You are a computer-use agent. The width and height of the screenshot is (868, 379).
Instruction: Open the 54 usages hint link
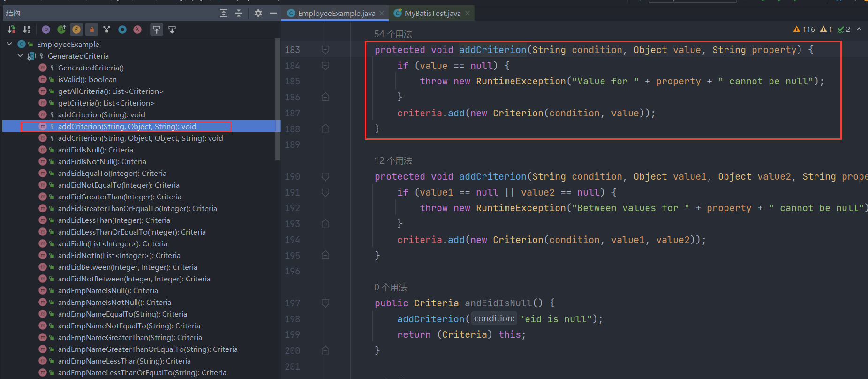[x=393, y=34]
